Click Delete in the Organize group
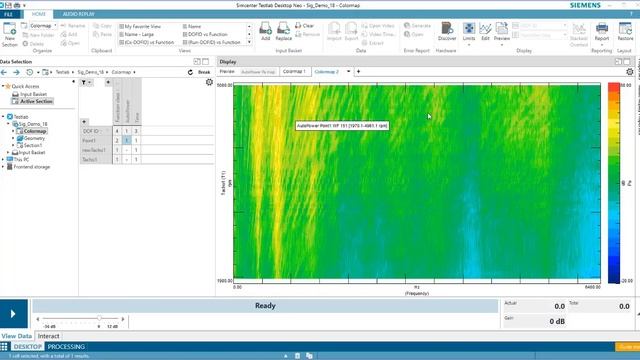This screenshot has width=640, height=360. click(33, 43)
